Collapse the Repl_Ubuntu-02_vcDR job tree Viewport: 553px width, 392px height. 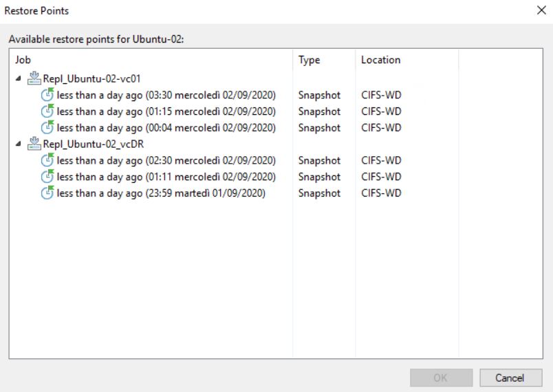[x=19, y=144]
